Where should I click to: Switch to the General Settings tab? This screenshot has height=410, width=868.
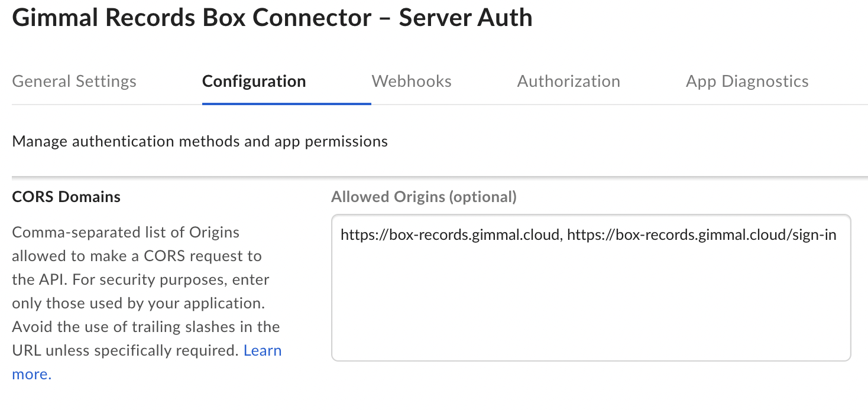click(x=74, y=81)
